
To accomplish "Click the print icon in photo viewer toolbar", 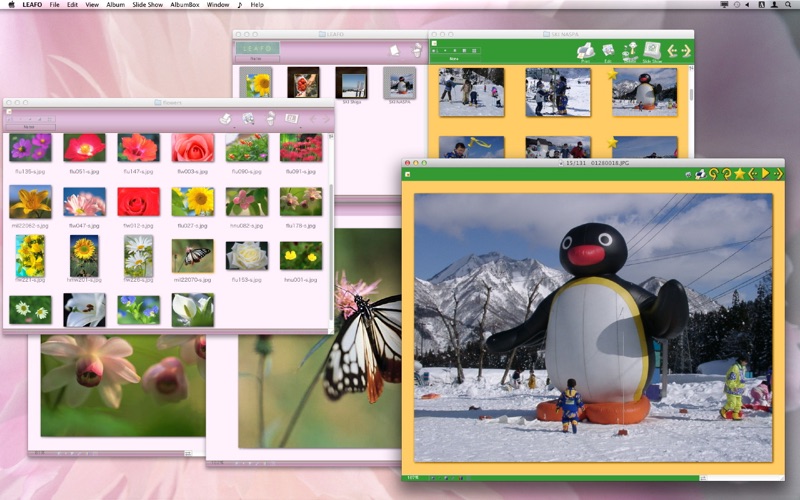I will point(701,174).
